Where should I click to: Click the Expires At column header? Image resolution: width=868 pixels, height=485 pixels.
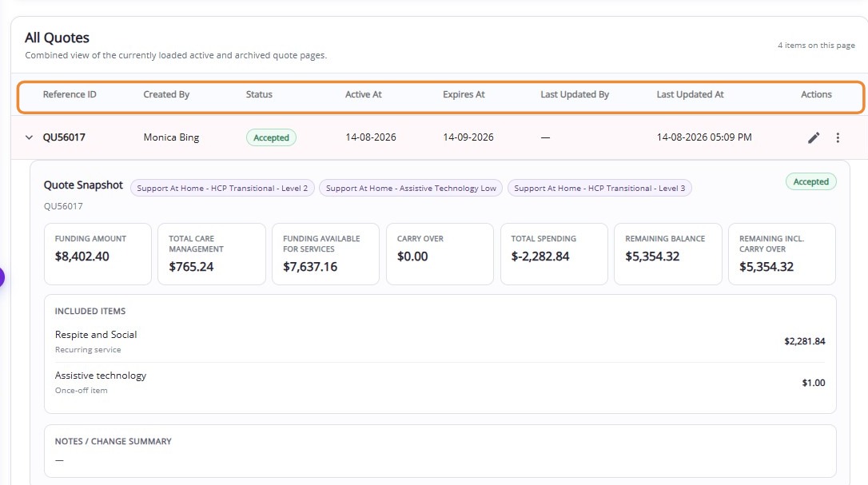464,94
